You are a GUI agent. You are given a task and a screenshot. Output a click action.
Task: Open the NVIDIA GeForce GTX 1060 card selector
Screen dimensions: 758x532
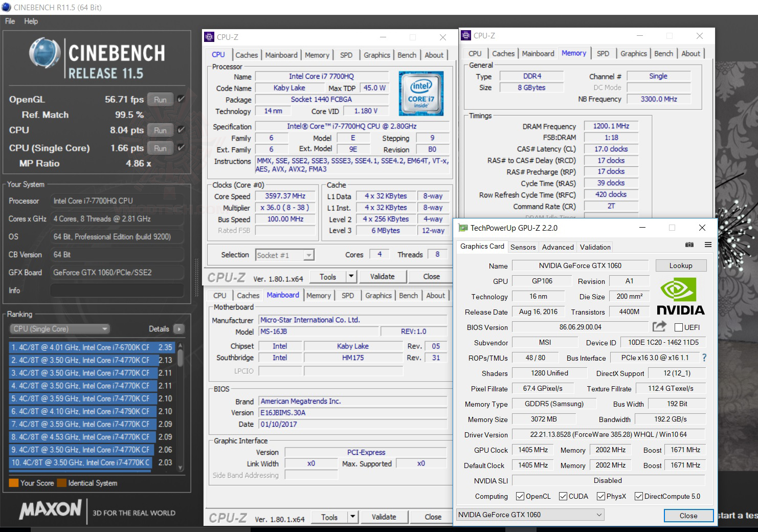pos(530,515)
